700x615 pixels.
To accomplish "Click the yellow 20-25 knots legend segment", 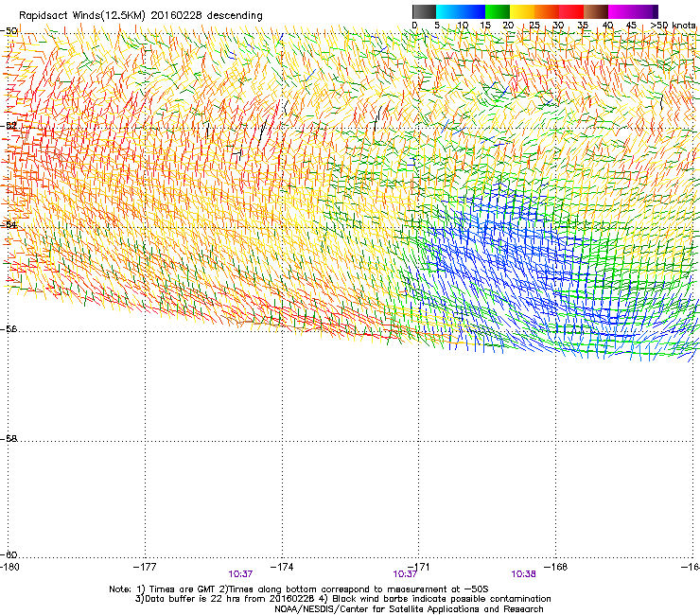I will pos(521,11).
